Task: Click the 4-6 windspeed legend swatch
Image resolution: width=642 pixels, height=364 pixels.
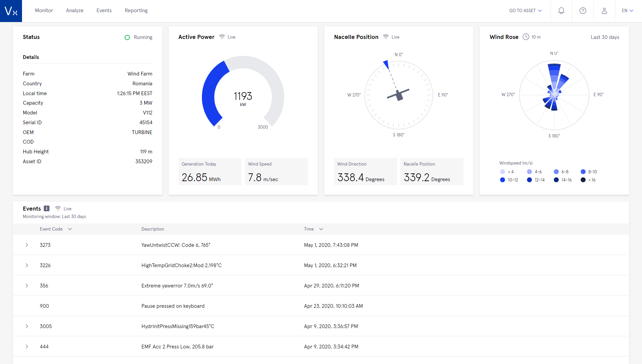Action: pyautogui.click(x=530, y=172)
